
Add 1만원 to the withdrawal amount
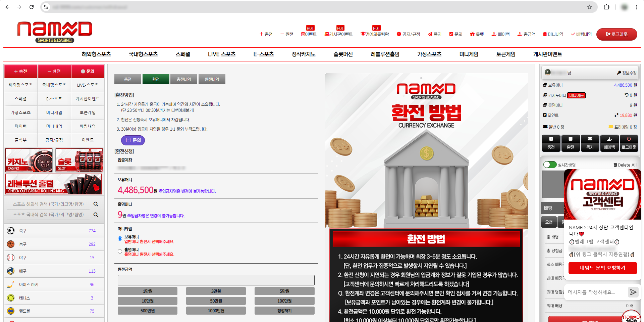coord(148,291)
